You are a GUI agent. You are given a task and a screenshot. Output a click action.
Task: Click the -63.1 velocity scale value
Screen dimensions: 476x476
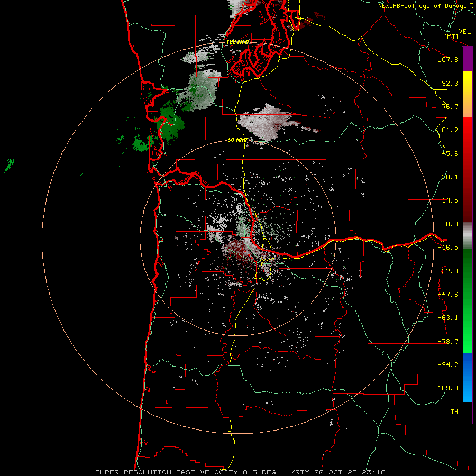pyautogui.click(x=448, y=318)
